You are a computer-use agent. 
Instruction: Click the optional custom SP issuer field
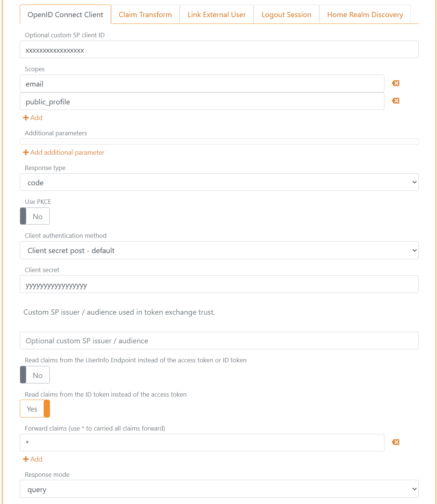coord(219,340)
